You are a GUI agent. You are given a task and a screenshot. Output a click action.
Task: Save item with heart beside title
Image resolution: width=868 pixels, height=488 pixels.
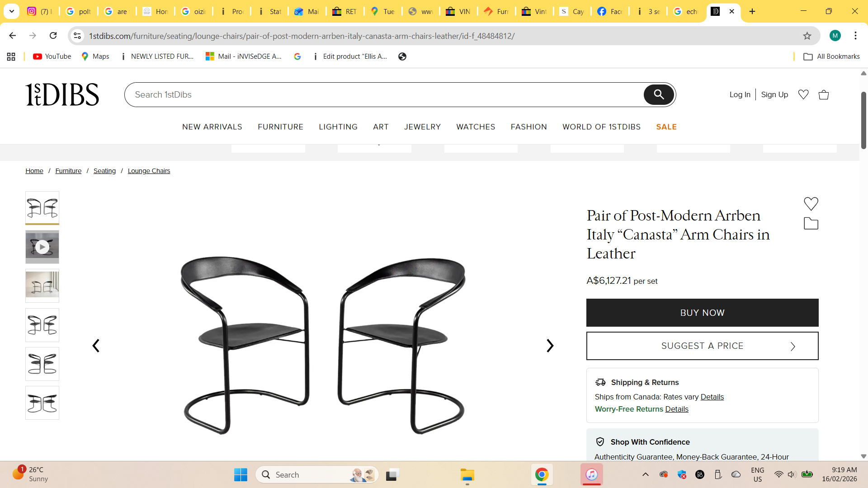click(x=811, y=204)
